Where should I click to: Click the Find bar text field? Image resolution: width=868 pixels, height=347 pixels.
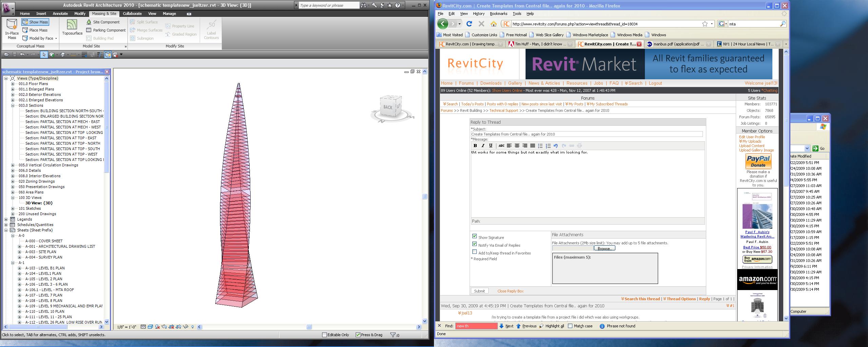click(476, 326)
